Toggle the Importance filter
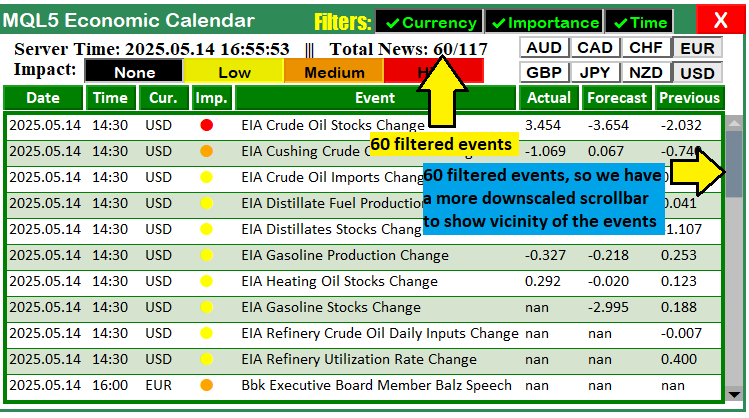 (544, 22)
